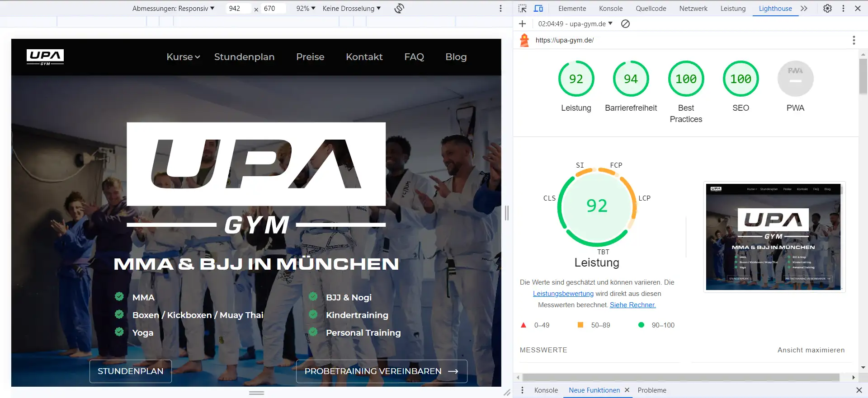Click the large performance gauge 92

(x=597, y=206)
